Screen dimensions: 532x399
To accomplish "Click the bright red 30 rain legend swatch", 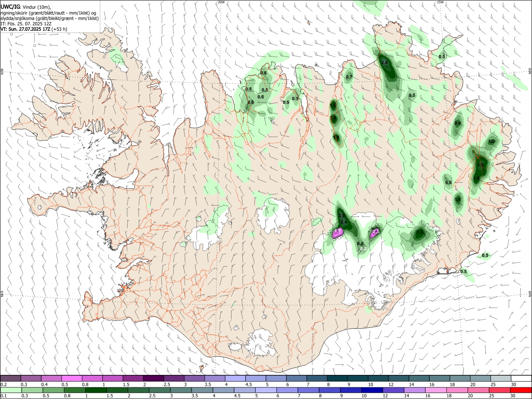I will pyautogui.click(x=520, y=390).
